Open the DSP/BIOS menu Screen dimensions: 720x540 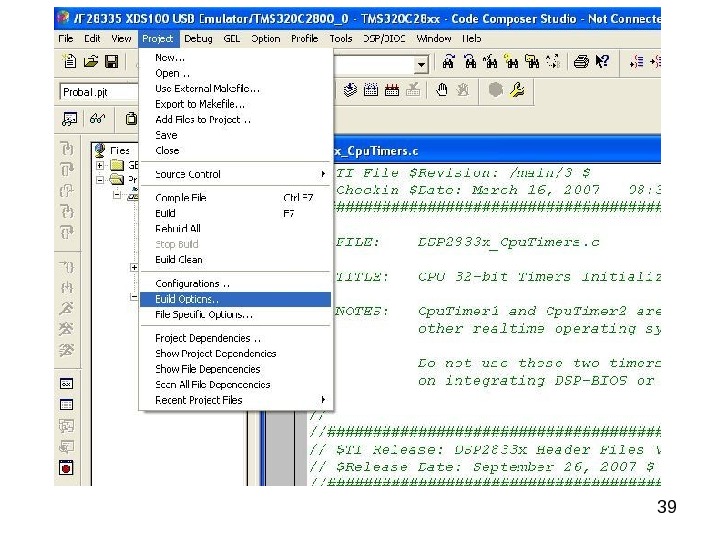(x=384, y=39)
